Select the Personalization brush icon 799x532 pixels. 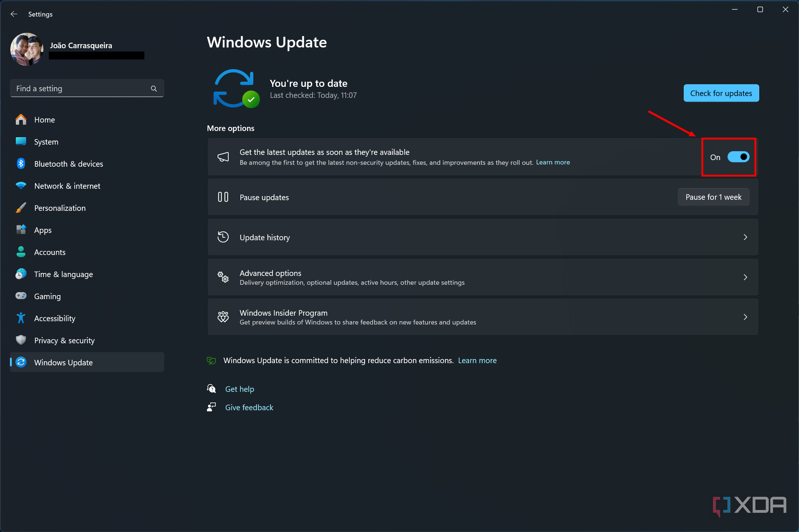pos(21,208)
